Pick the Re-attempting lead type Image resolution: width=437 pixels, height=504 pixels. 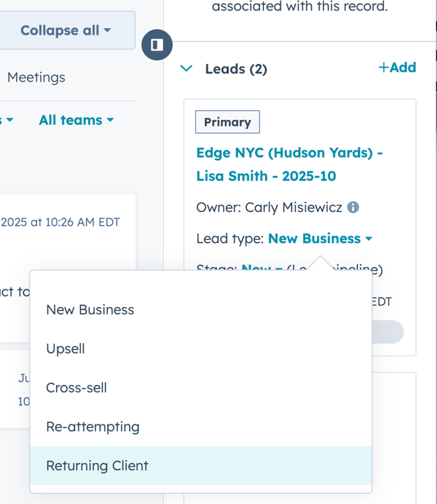(93, 427)
